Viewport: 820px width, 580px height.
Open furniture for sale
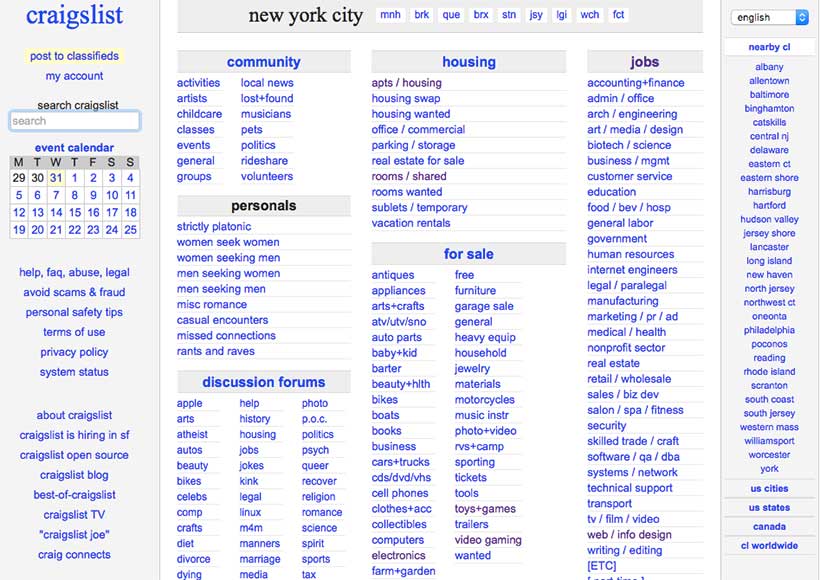pyautogui.click(x=475, y=290)
